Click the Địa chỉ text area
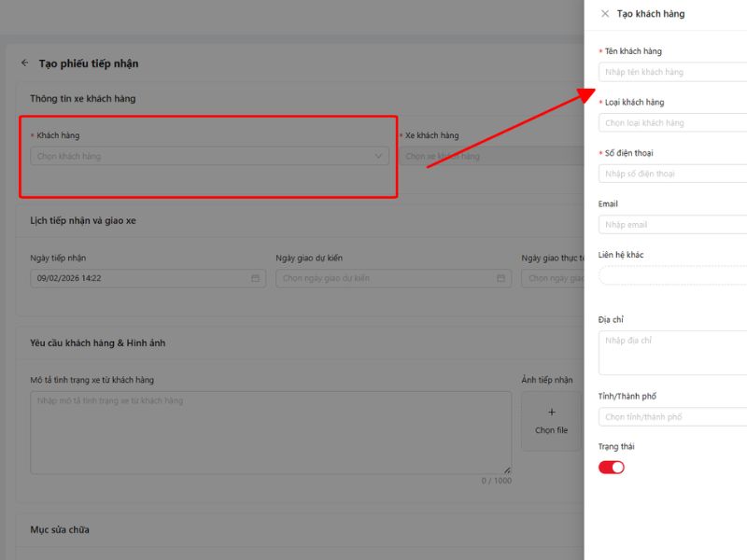The height and width of the screenshot is (560, 747). click(x=672, y=352)
